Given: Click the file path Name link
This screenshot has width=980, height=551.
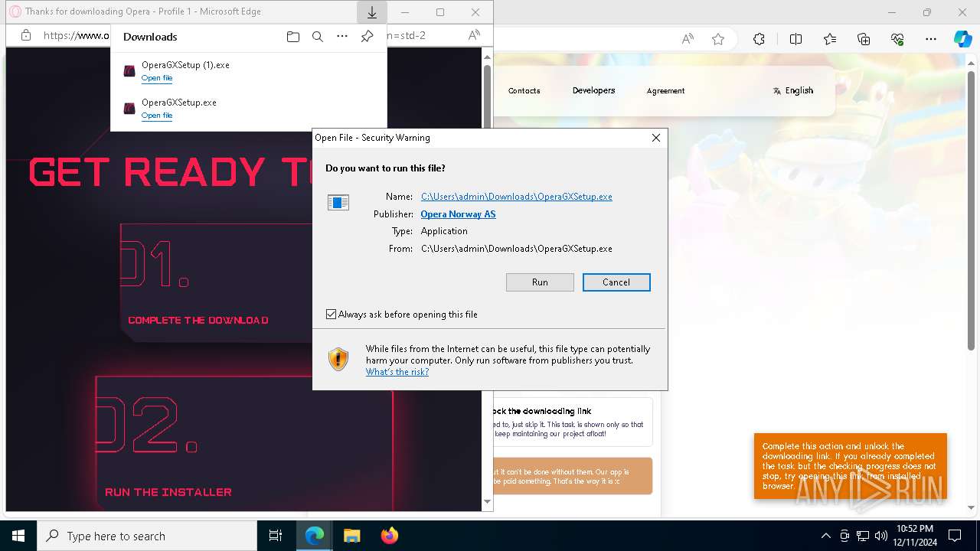Looking at the screenshot, I should point(517,197).
